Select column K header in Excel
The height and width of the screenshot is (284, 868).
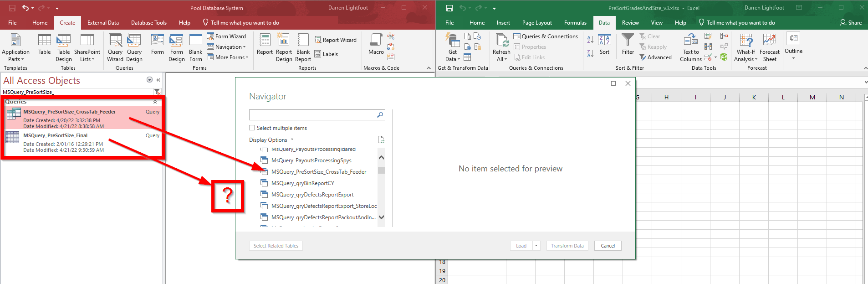click(754, 97)
